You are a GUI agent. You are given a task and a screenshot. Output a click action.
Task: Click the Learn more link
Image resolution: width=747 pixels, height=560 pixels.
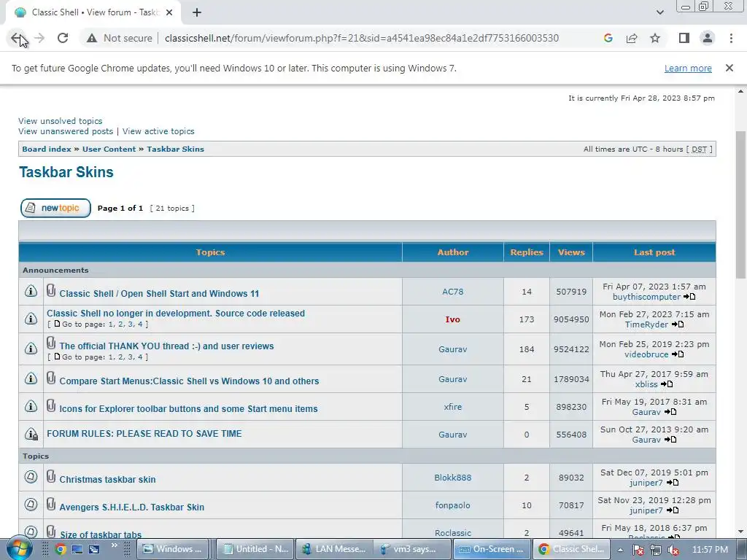pos(688,69)
